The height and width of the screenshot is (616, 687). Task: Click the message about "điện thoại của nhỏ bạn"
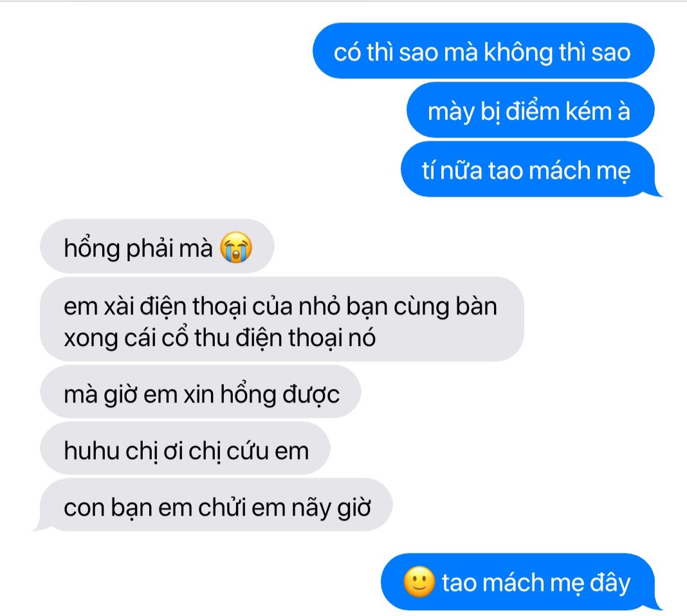(282, 320)
